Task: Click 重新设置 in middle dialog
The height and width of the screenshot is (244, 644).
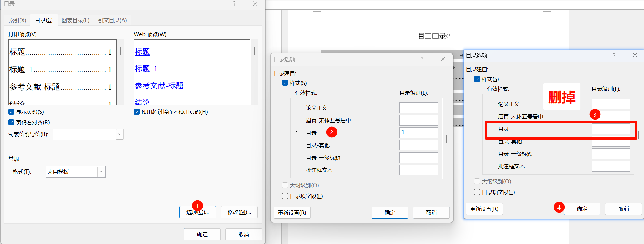Action: pyautogui.click(x=292, y=213)
